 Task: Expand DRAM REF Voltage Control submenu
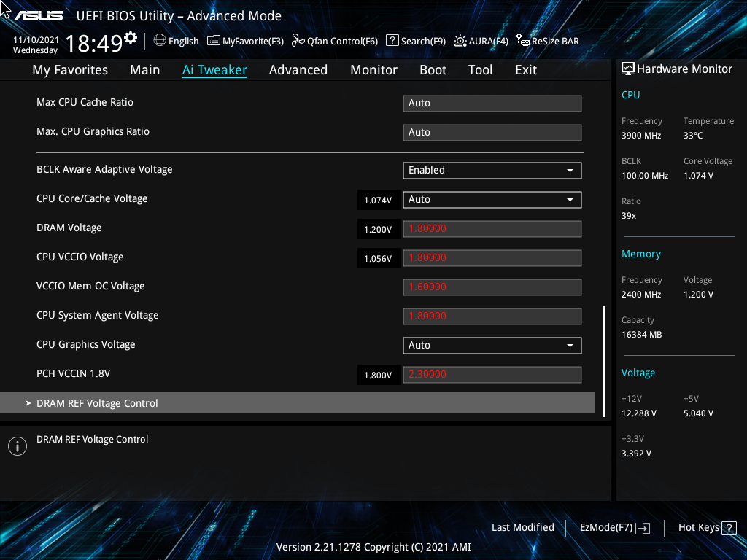point(298,403)
